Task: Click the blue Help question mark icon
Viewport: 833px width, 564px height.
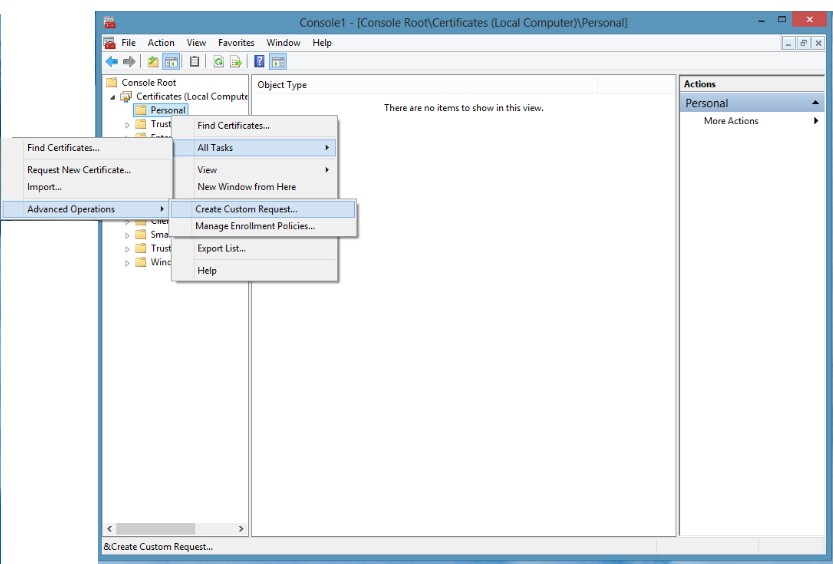Action: pyautogui.click(x=259, y=62)
